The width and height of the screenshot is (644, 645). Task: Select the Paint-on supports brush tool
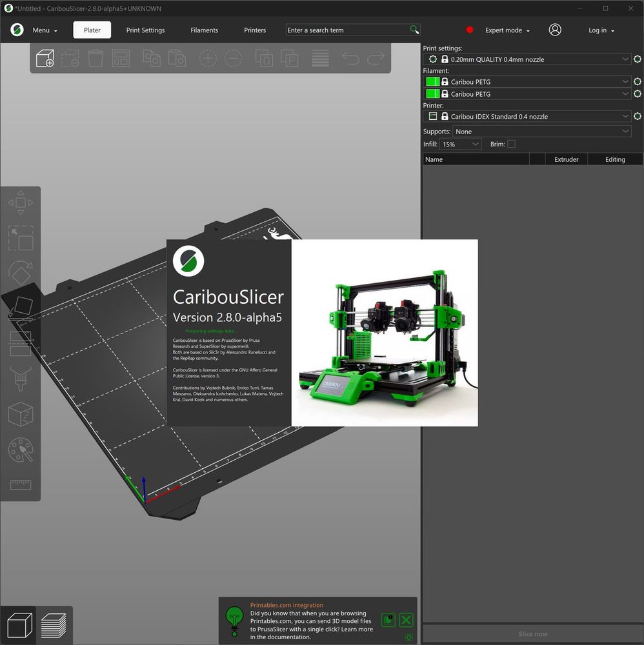(20, 379)
